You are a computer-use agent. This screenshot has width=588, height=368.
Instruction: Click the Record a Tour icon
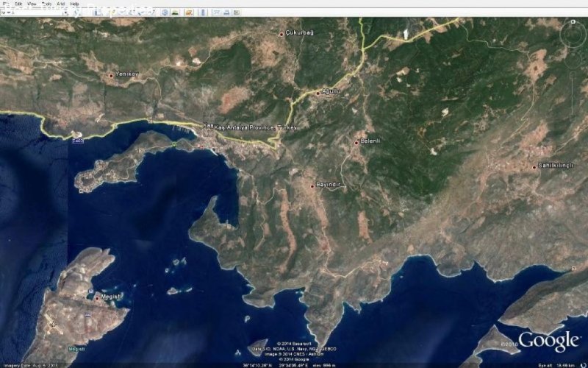151,13
